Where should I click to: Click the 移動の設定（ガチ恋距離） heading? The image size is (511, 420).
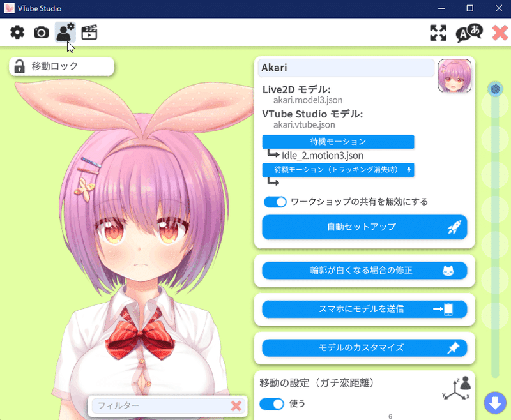(316, 383)
